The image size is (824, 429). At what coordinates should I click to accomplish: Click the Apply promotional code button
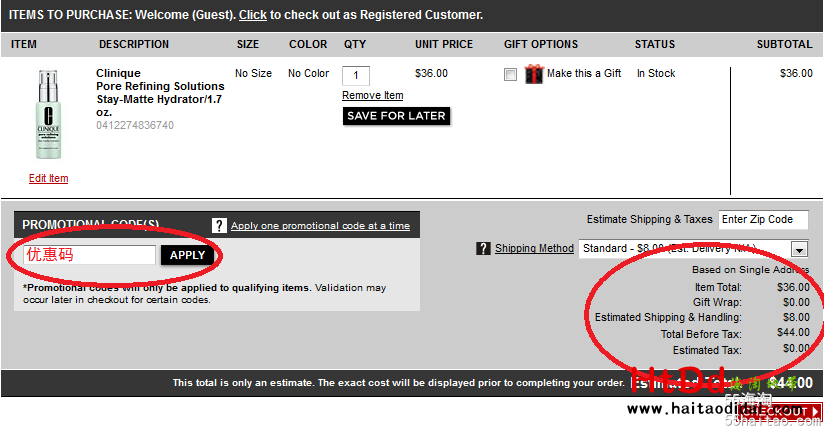click(x=187, y=255)
